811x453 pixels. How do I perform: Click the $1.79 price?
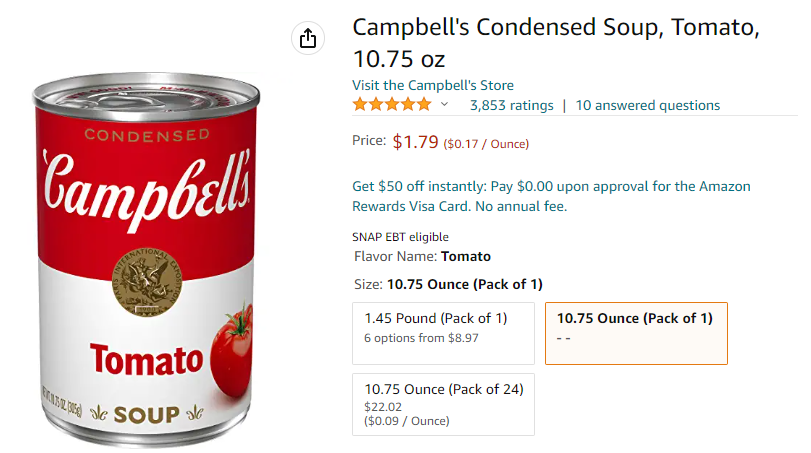point(415,142)
